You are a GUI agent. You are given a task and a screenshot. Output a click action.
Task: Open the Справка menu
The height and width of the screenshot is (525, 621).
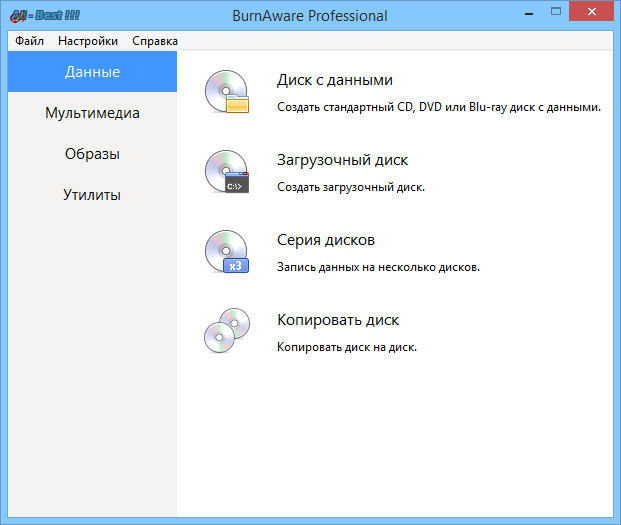(x=155, y=41)
